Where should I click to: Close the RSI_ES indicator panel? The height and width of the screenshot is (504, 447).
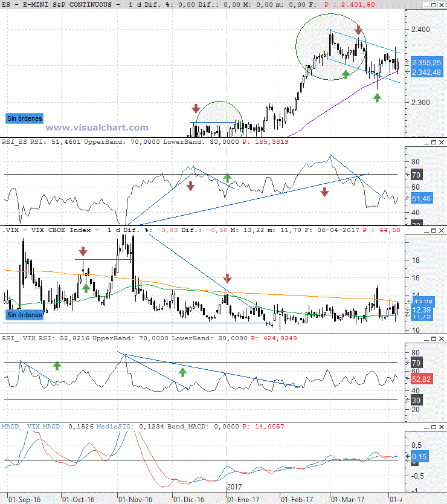(x=441, y=142)
